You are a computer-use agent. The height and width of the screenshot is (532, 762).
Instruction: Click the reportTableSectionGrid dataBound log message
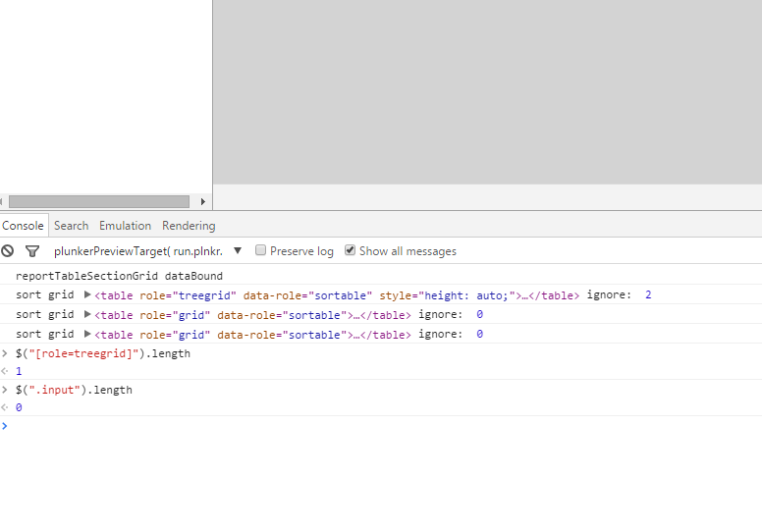point(119,276)
